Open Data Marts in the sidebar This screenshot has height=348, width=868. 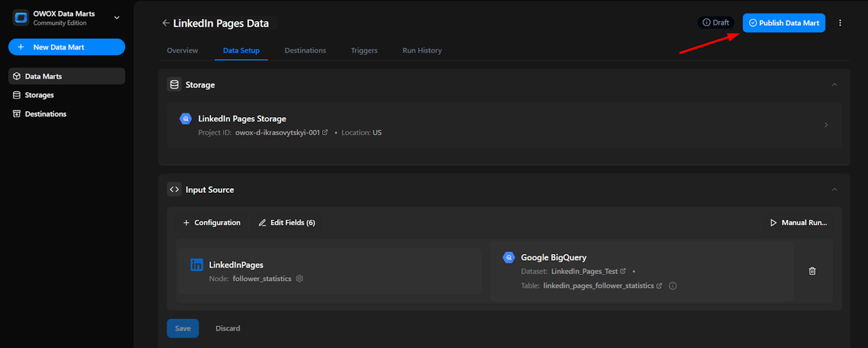[67, 76]
